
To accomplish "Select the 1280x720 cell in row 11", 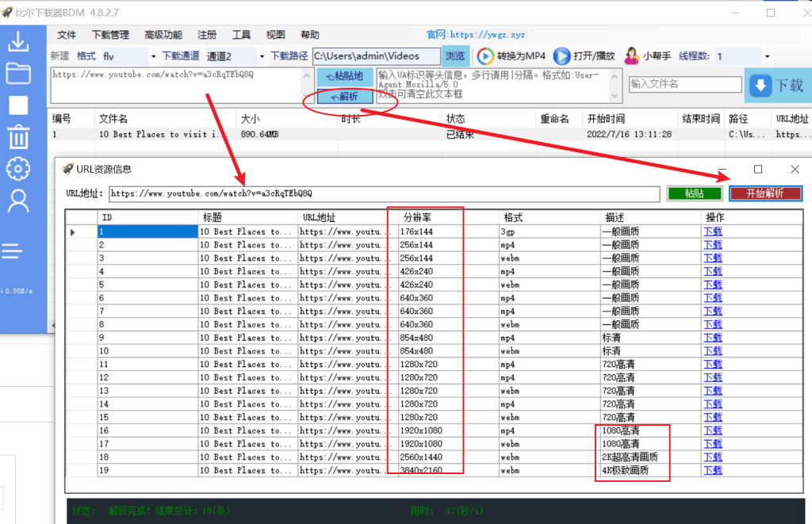I will (x=448, y=364).
